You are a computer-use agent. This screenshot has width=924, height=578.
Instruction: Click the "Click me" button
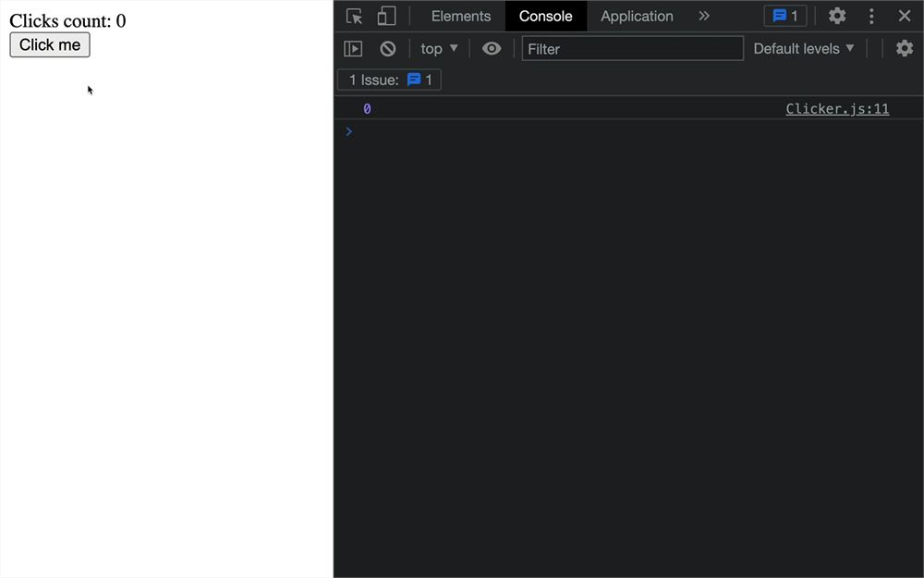click(x=50, y=44)
